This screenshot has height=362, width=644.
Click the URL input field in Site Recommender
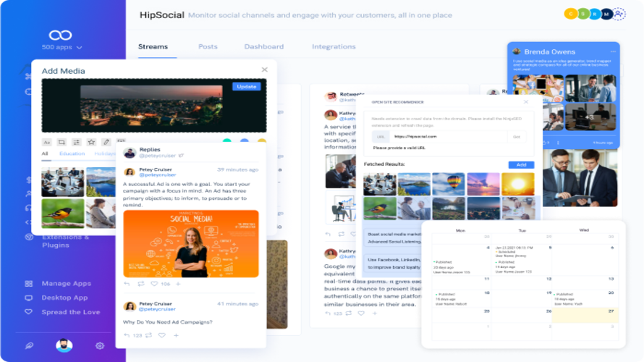point(448,136)
